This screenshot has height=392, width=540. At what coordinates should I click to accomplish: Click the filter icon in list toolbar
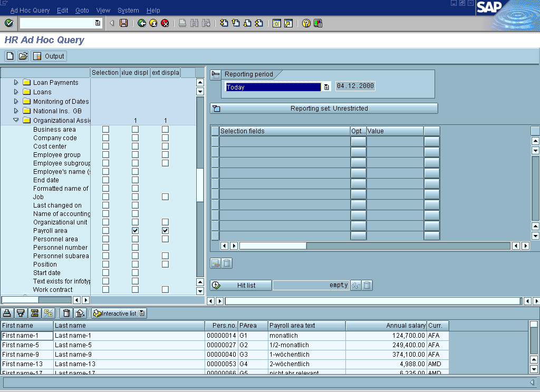click(x=21, y=313)
